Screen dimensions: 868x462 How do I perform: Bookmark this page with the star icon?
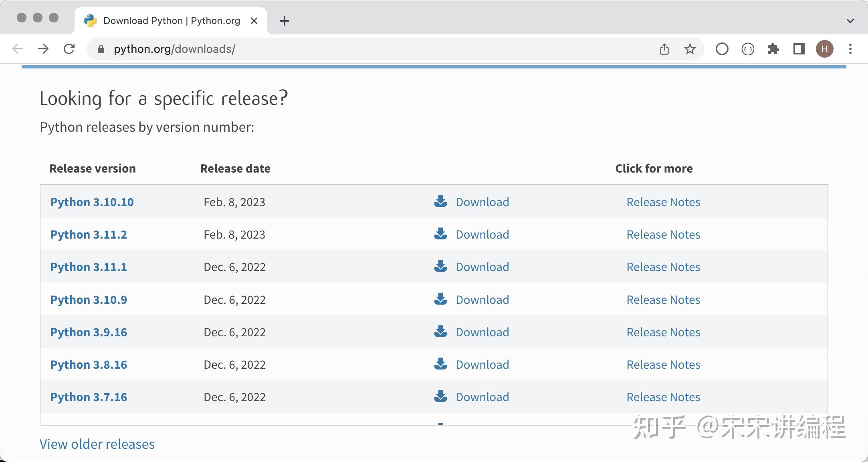(x=690, y=49)
